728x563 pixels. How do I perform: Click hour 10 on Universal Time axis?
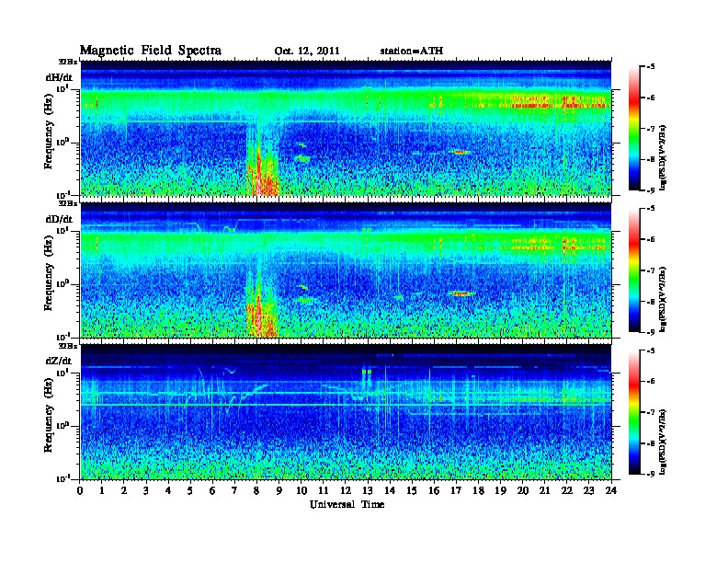click(301, 491)
